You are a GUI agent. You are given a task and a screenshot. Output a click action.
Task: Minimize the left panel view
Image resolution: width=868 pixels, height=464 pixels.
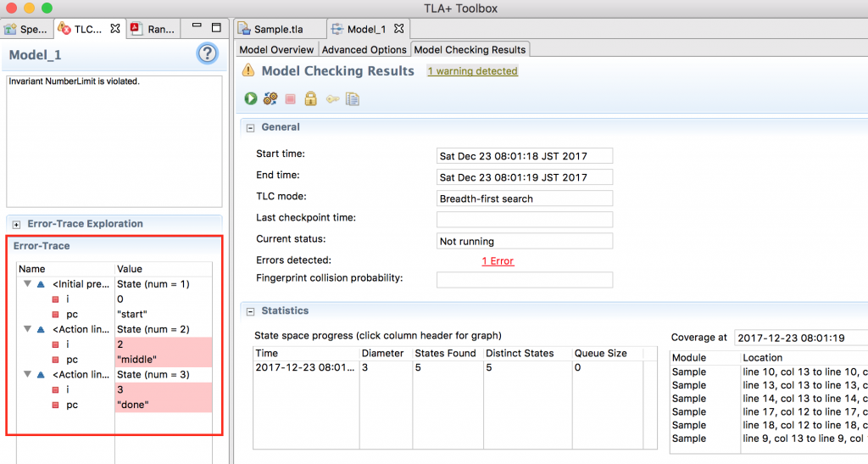click(x=197, y=26)
